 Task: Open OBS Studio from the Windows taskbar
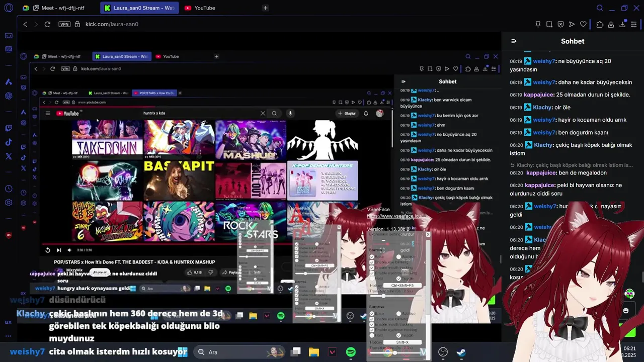tap(443, 352)
